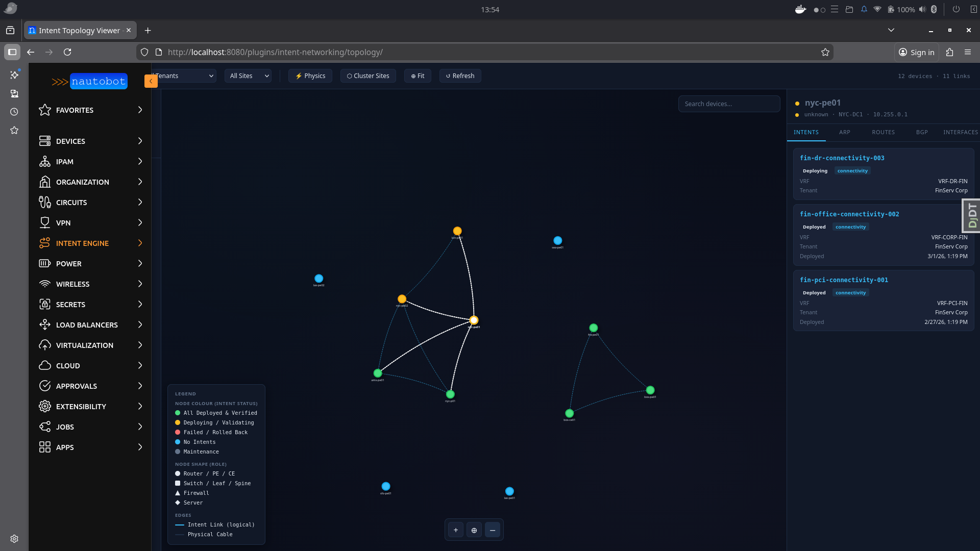
Task: Switch to the ROUTES tab
Action: click(883, 132)
